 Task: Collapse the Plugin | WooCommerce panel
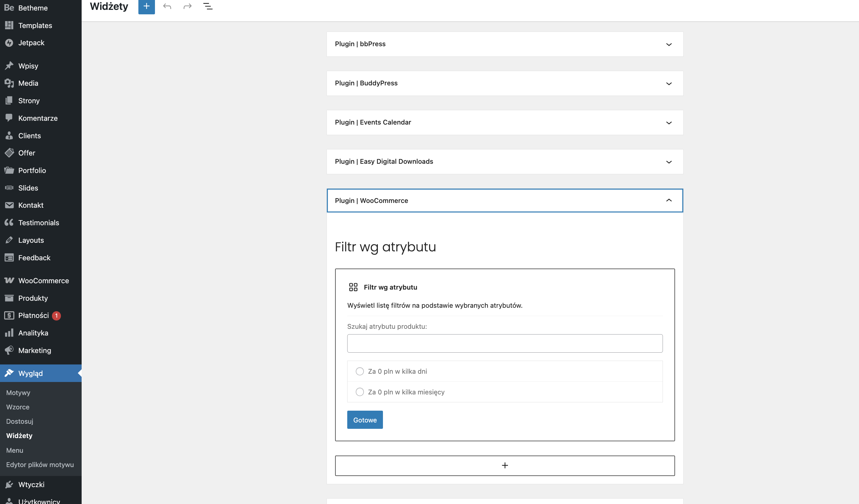point(669,201)
